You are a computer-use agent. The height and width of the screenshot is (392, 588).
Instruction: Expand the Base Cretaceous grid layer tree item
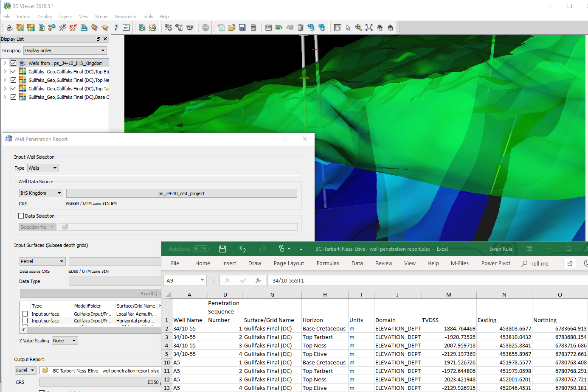pyautogui.click(x=5, y=97)
